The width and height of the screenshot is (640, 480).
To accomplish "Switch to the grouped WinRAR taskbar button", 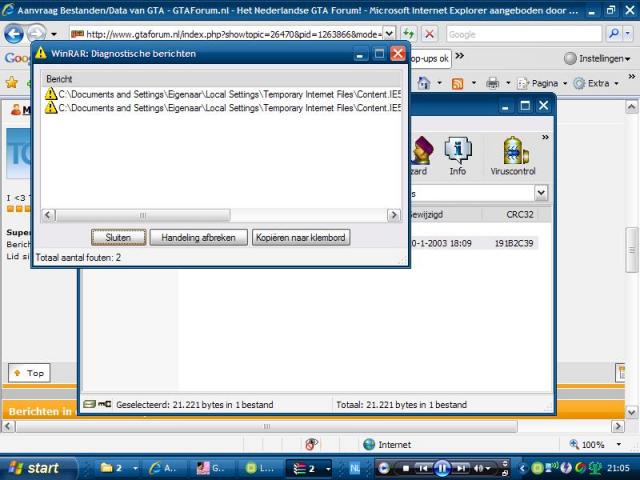I will click(x=311, y=468).
